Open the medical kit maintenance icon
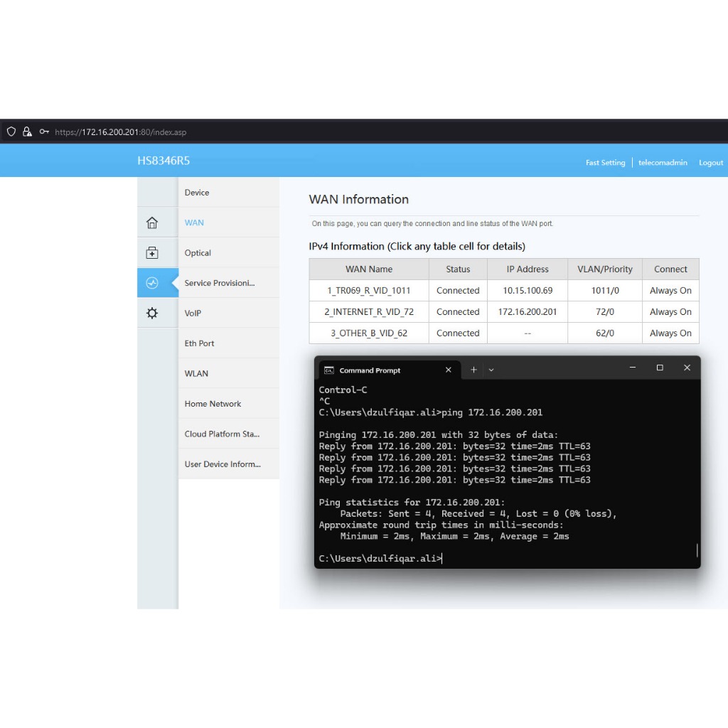Viewport: 728px width, 728px height. [151, 253]
